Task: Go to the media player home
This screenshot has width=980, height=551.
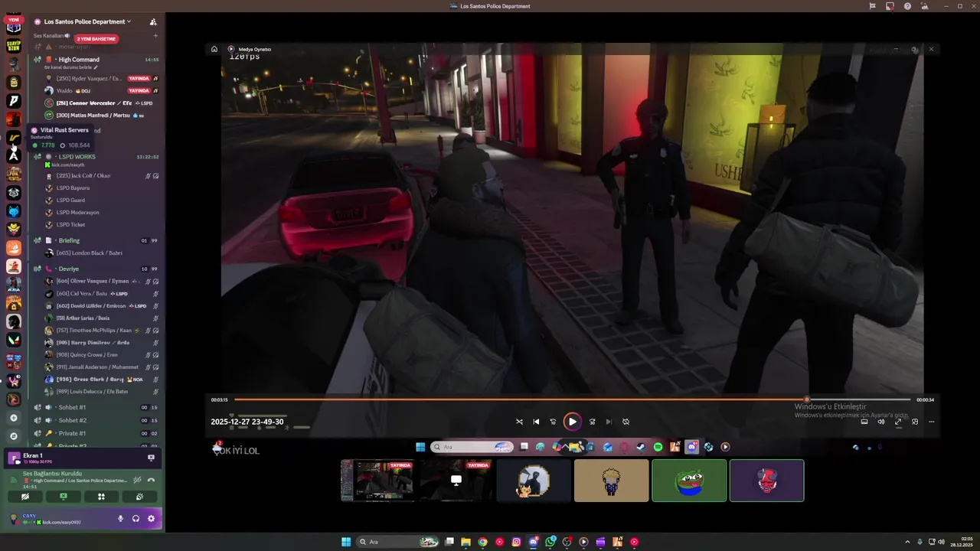Action: click(x=214, y=49)
